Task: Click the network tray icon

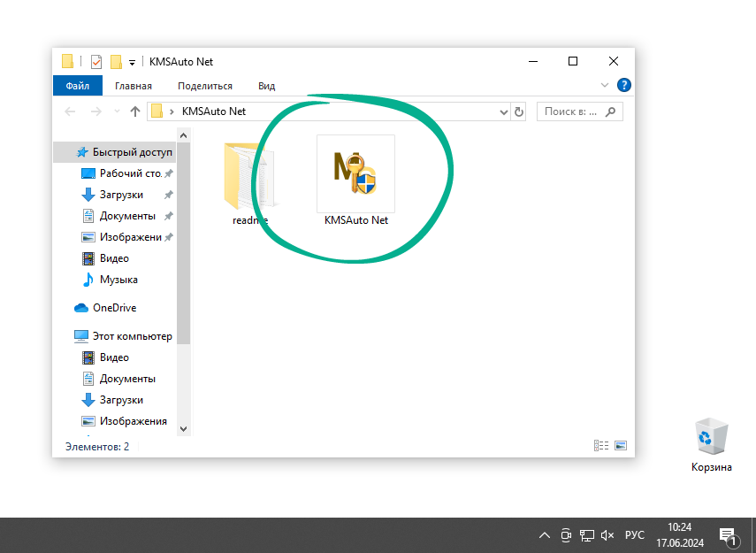Action: [x=587, y=535]
